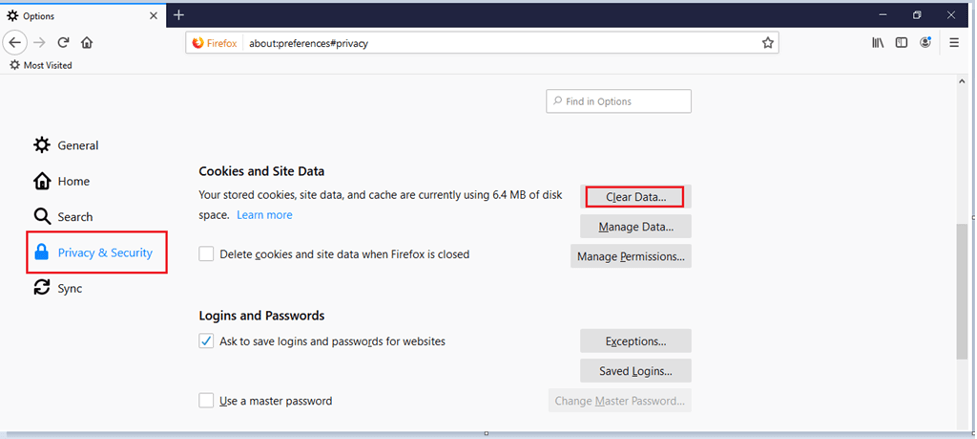The width and height of the screenshot is (977, 439).
Task: Click the back navigation arrow
Action: 15,43
